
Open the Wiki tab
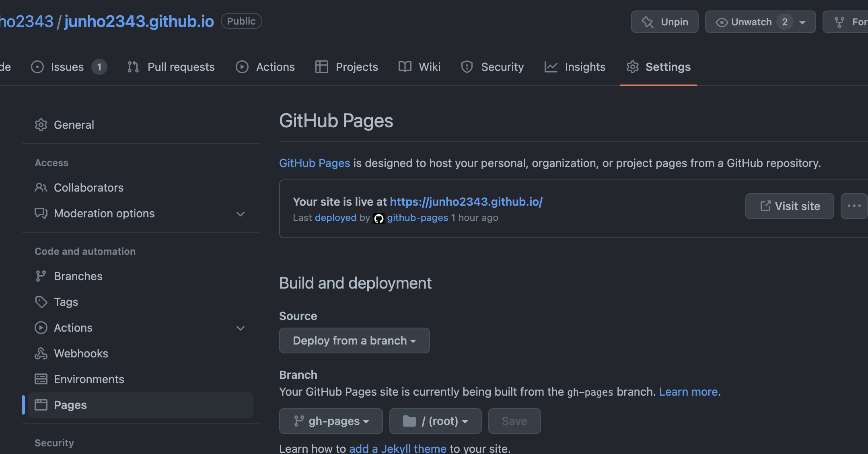(x=419, y=67)
